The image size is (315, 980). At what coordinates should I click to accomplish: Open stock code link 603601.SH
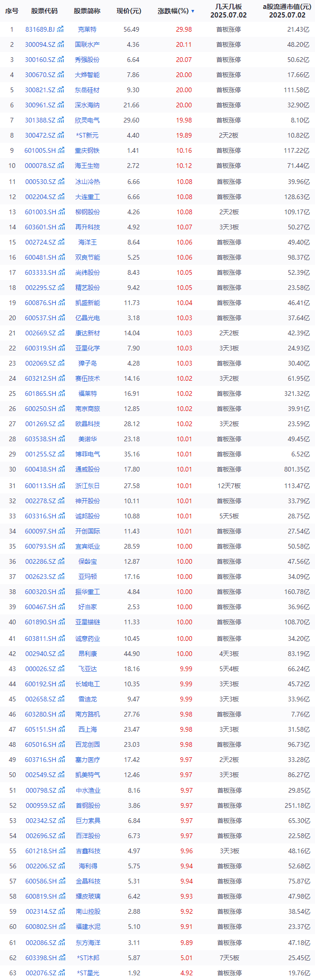point(40,227)
